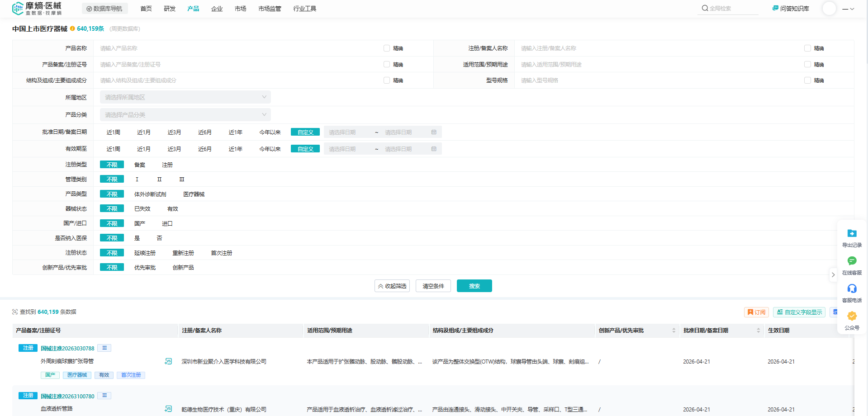Viewport: 868px width, 416px height.
Task: Click class Ⅲ badge beside 国械注准20263030788
Action: [x=104, y=348]
